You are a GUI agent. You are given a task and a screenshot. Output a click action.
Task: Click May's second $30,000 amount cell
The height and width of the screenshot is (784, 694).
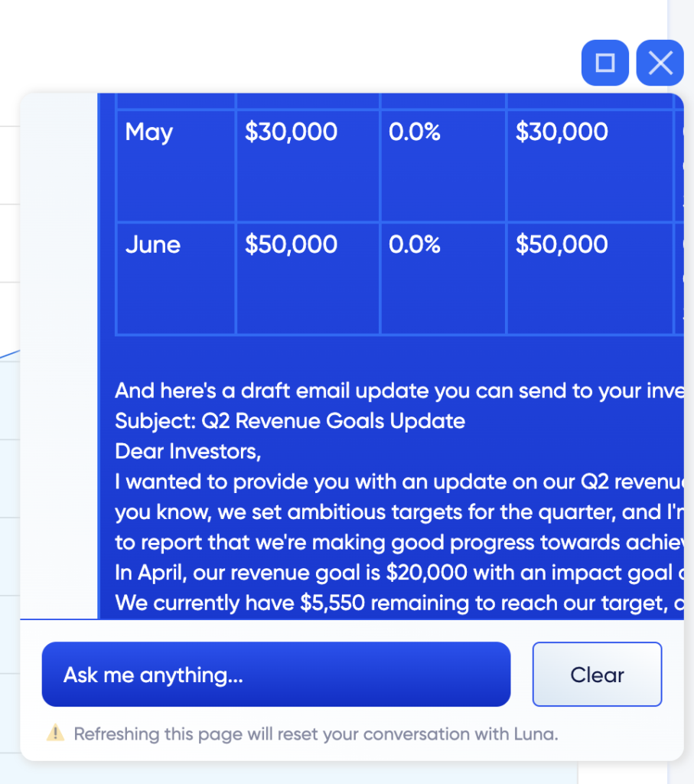point(590,165)
